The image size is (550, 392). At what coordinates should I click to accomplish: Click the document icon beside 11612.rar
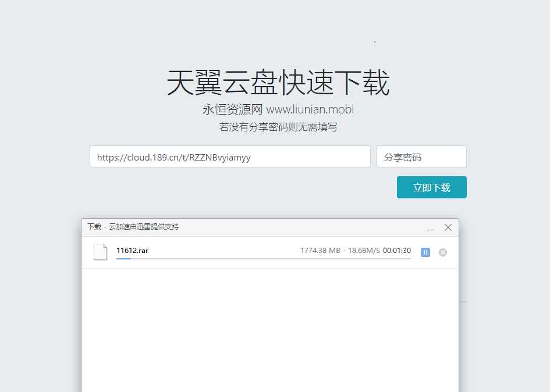100,252
